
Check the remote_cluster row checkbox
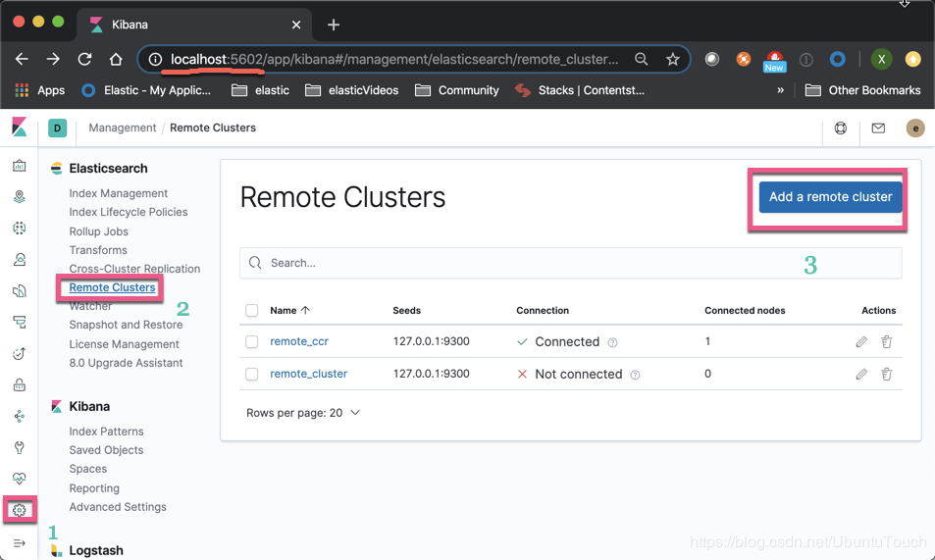click(251, 374)
